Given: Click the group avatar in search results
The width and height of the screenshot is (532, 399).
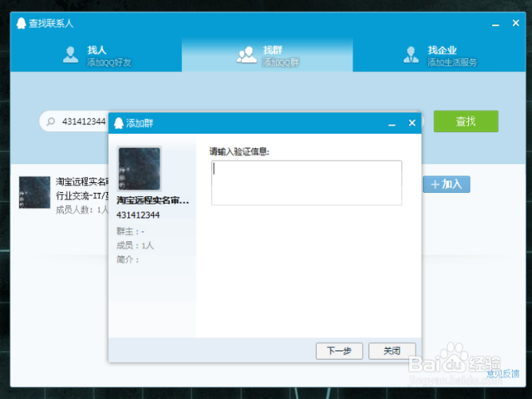Looking at the screenshot, I should tap(35, 192).
